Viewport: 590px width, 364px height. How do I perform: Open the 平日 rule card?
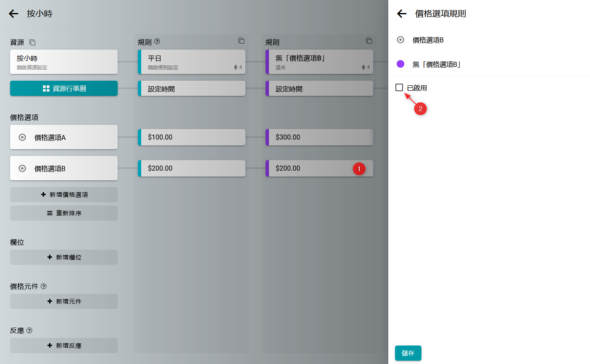[192, 62]
